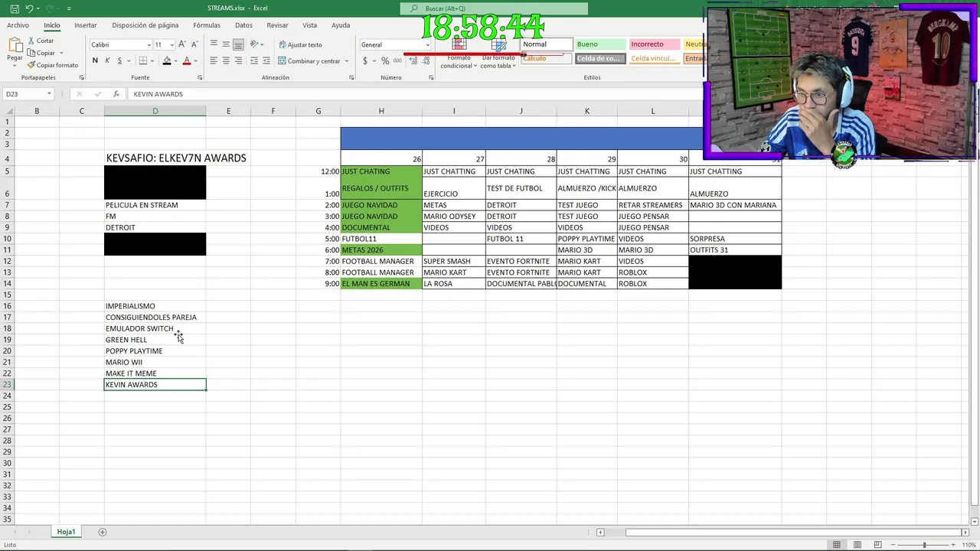Select the Hoja1 sheet tab

66,532
